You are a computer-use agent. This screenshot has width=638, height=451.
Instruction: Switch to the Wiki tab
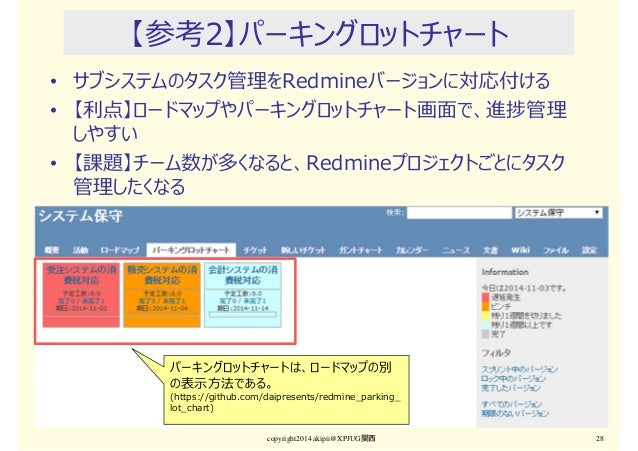pos(520,250)
